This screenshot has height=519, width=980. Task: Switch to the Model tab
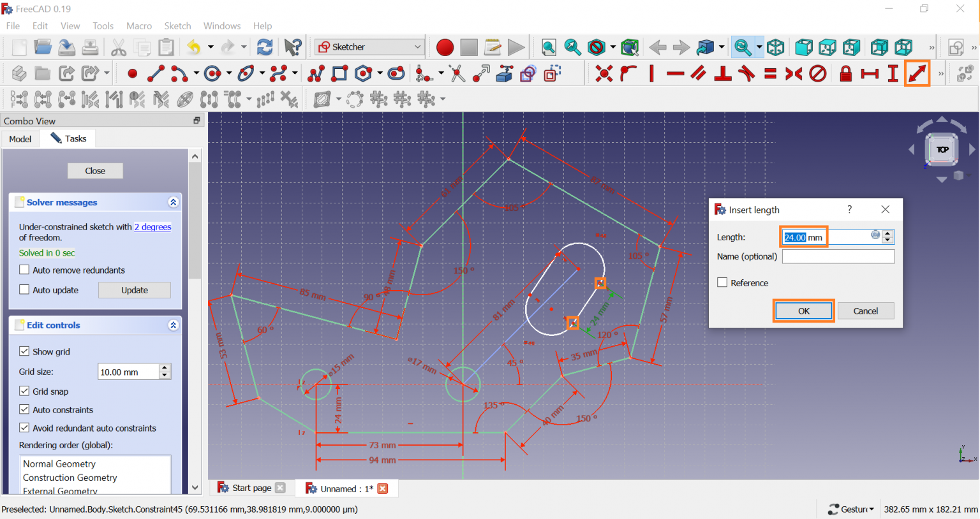[20, 139]
